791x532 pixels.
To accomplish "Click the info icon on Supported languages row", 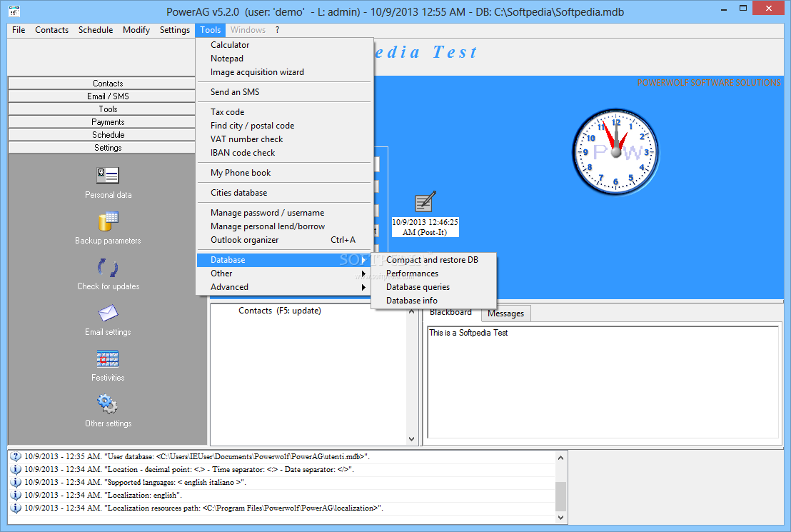I will coord(16,482).
